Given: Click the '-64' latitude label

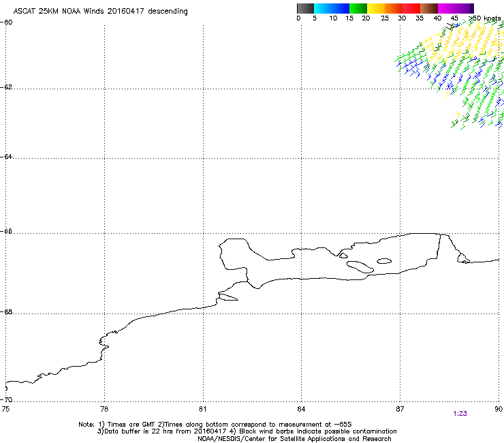Looking at the screenshot, I should (x=6, y=157).
